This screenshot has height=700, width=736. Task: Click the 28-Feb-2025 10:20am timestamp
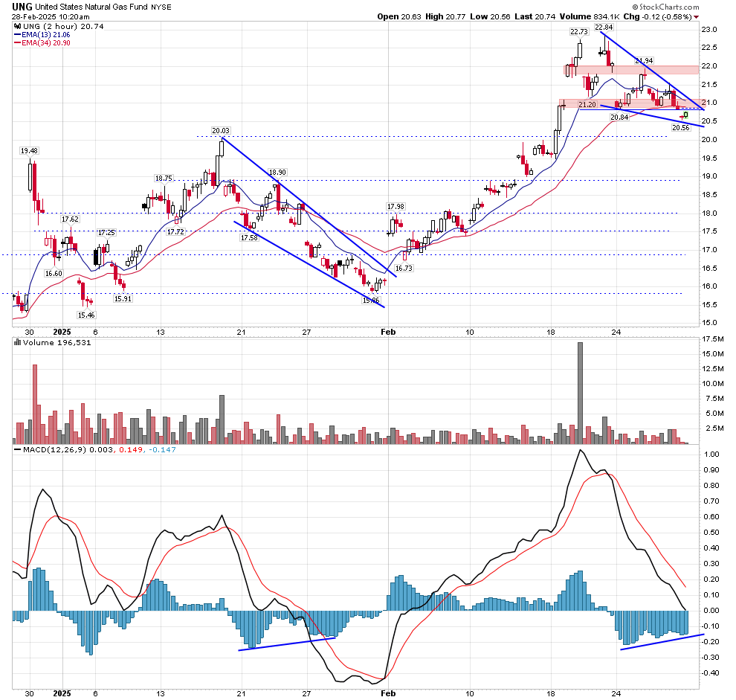[51, 16]
